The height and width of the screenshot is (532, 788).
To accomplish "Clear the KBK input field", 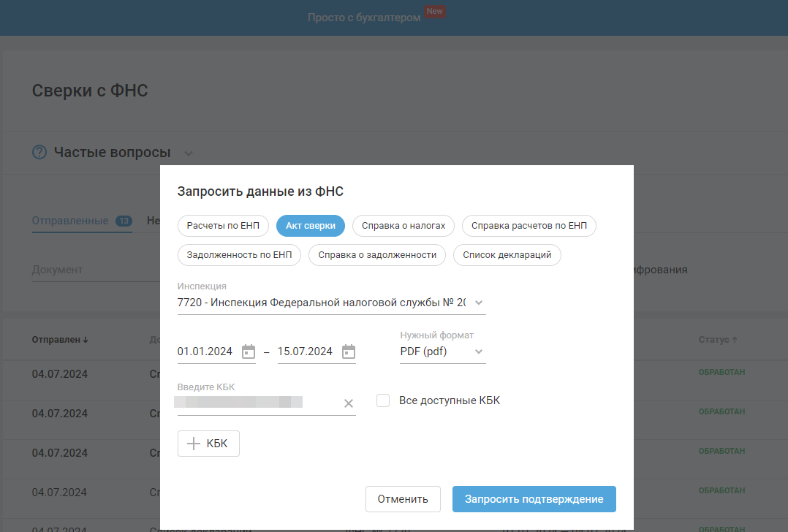I will tap(349, 403).
